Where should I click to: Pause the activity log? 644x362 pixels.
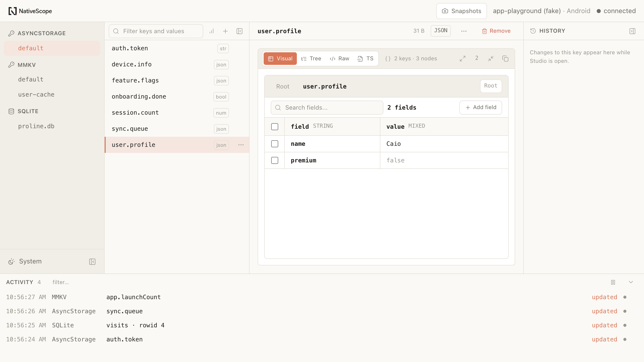(x=613, y=282)
